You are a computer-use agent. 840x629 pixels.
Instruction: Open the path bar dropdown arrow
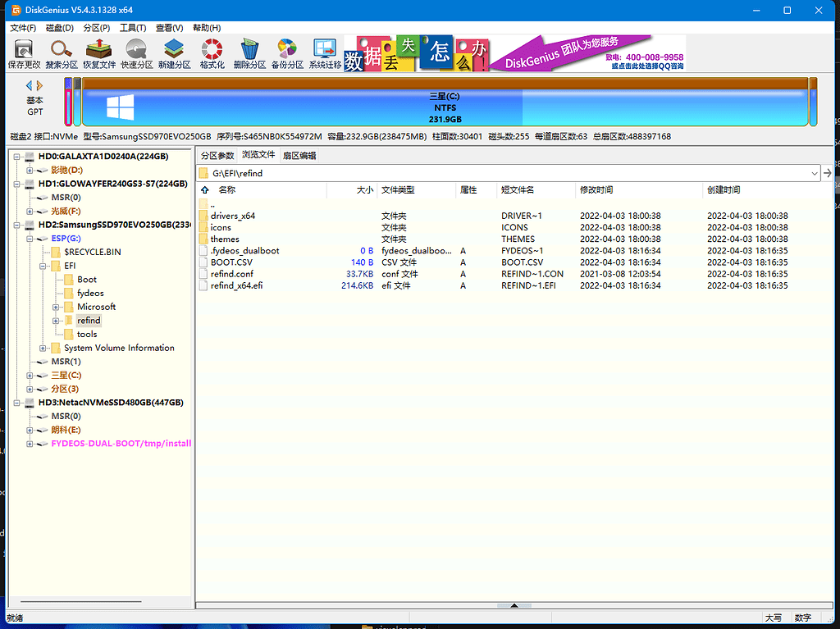tap(814, 173)
